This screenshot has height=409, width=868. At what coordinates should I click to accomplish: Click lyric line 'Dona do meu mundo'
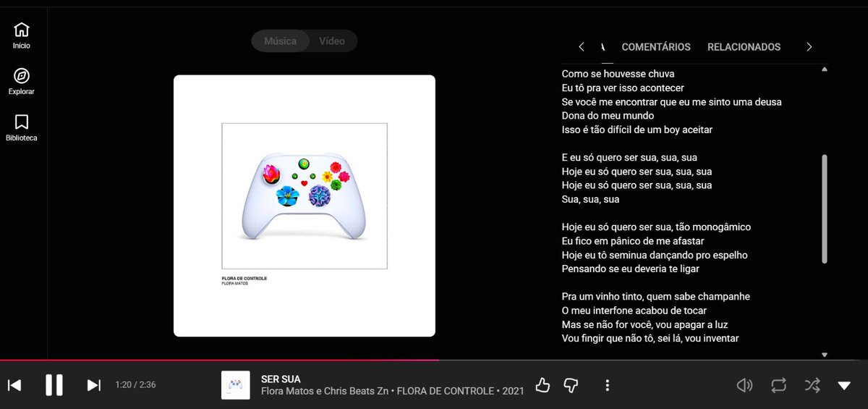coord(608,116)
